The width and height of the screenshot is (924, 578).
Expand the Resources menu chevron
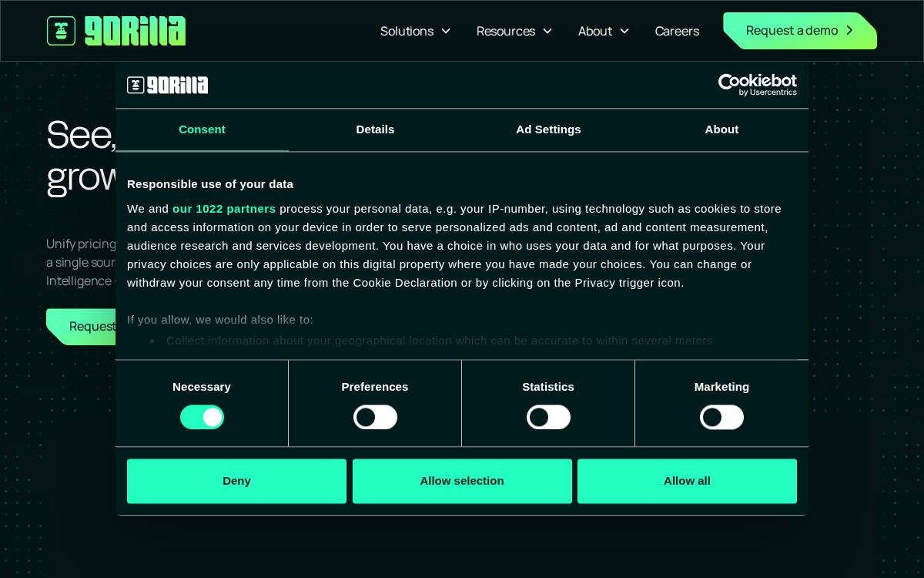click(547, 31)
